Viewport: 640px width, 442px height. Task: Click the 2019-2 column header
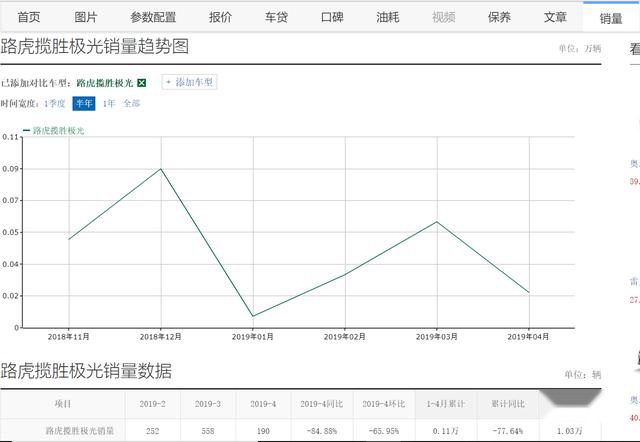click(x=152, y=404)
